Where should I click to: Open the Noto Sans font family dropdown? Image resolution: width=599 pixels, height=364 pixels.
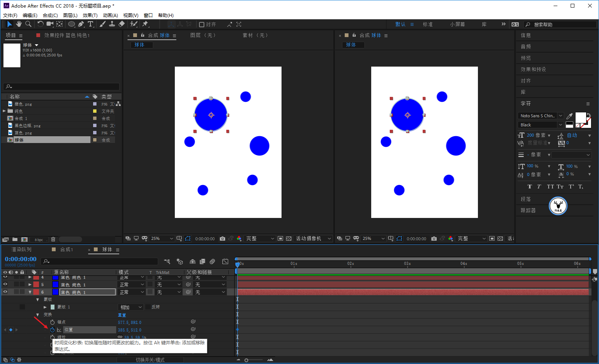(x=541, y=116)
